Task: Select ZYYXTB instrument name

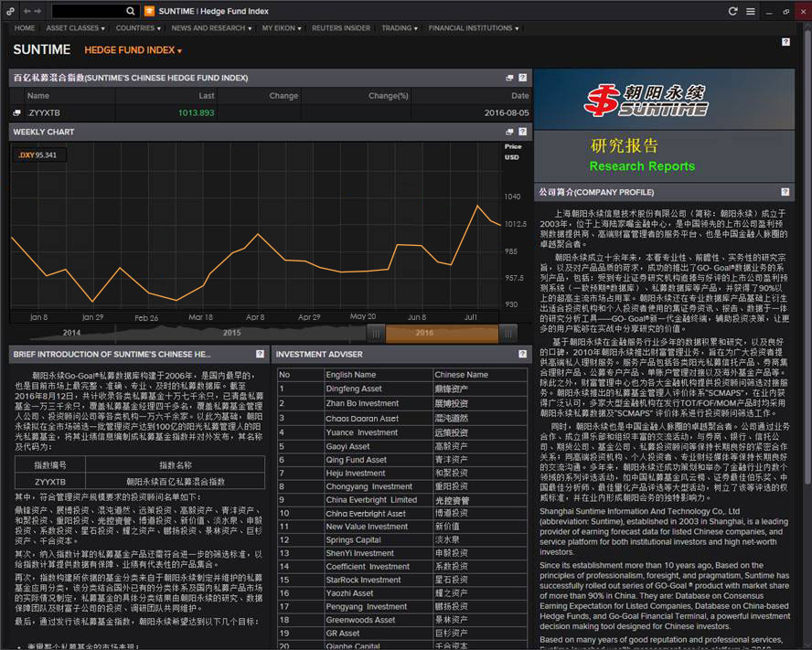Action: [44, 112]
